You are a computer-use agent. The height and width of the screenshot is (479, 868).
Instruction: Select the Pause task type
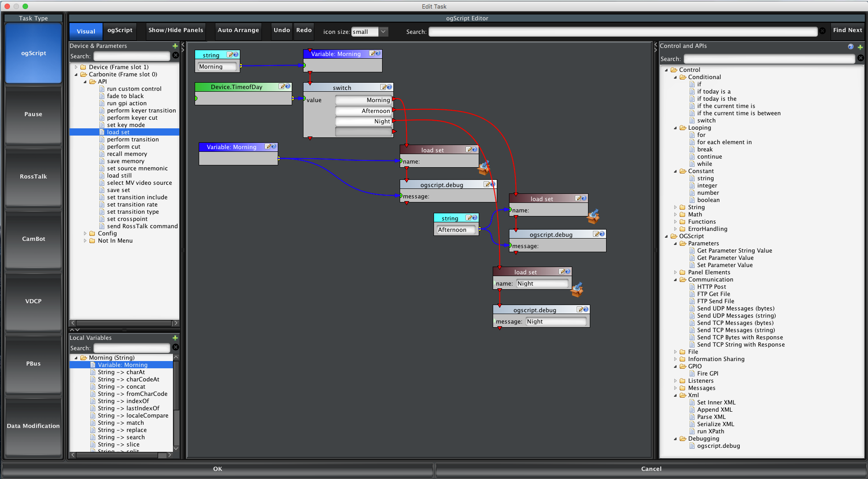(33, 114)
